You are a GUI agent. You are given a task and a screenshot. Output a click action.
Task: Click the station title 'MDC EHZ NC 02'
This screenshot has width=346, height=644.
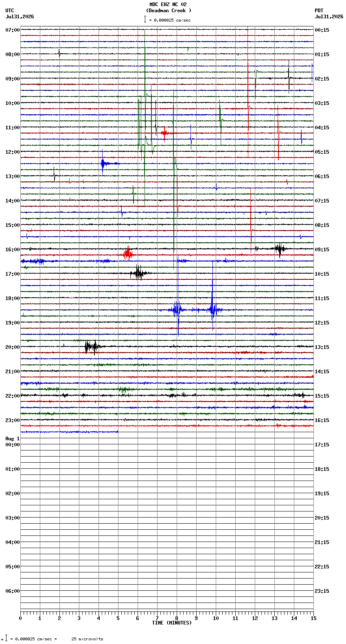[x=168, y=4]
